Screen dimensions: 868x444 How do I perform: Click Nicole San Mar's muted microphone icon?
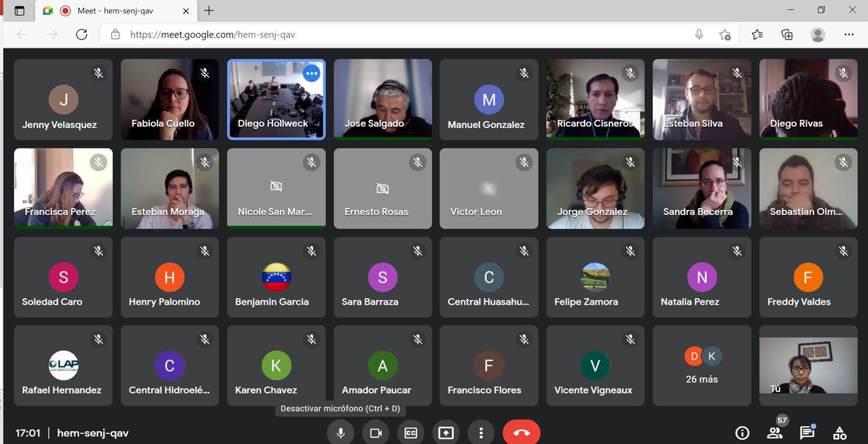(311, 162)
